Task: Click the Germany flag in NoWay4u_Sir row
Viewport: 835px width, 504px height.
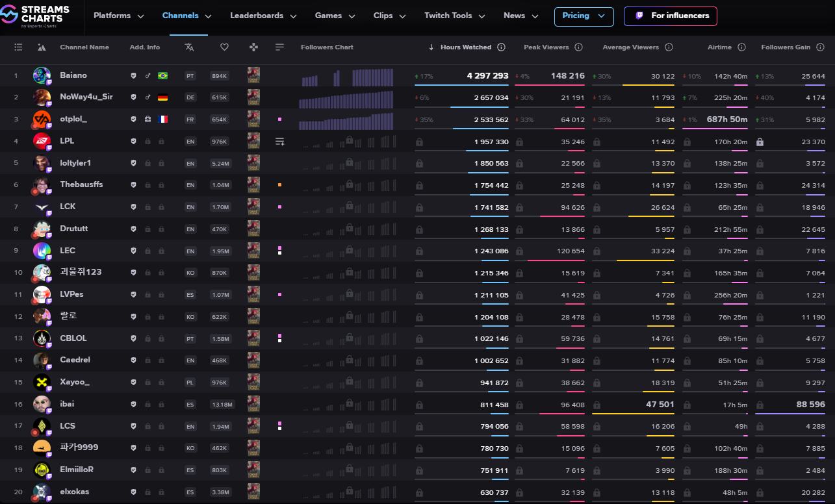Action: click(x=162, y=97)
